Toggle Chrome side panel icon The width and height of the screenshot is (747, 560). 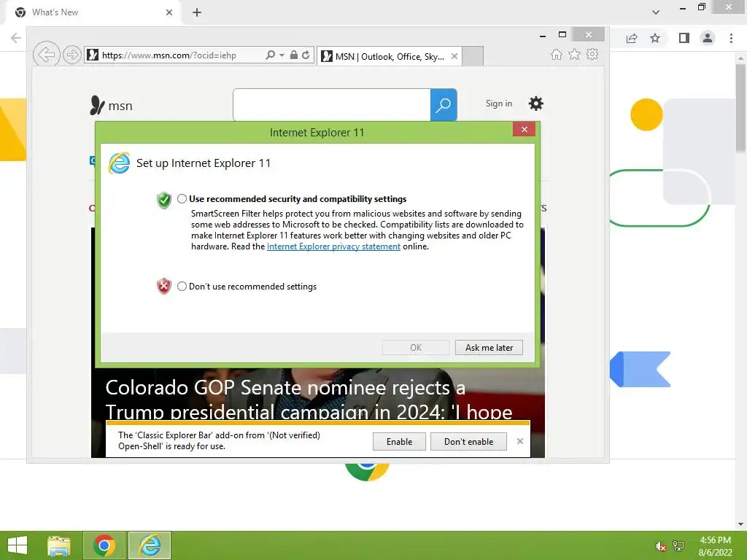point(684,38)
